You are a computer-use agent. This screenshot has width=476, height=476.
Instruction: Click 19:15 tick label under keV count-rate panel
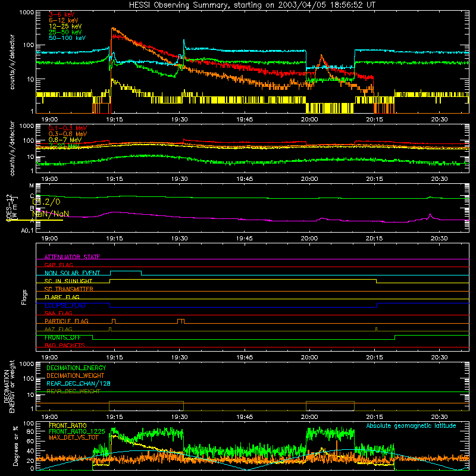pos(114,120)
